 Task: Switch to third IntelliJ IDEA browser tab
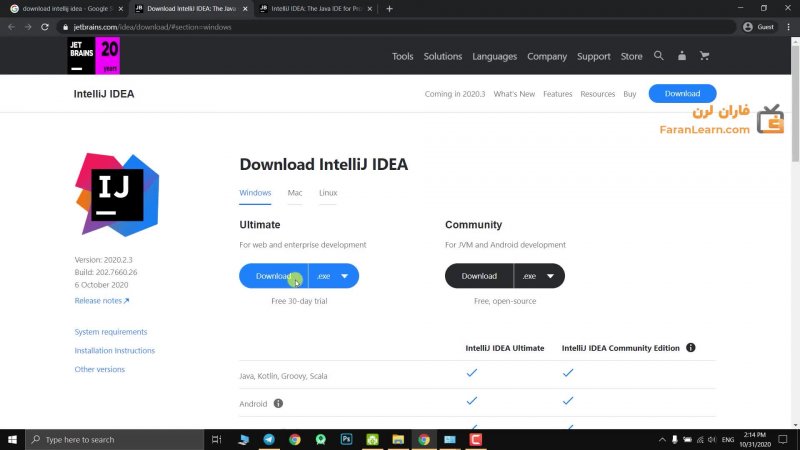[x=316, y=9]
